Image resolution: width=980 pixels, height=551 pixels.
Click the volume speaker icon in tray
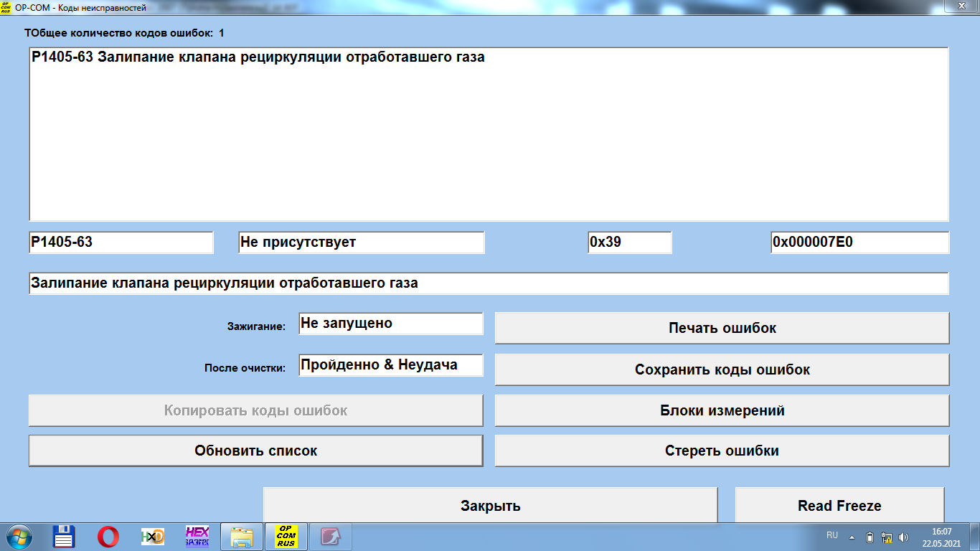tap(903, 537)
